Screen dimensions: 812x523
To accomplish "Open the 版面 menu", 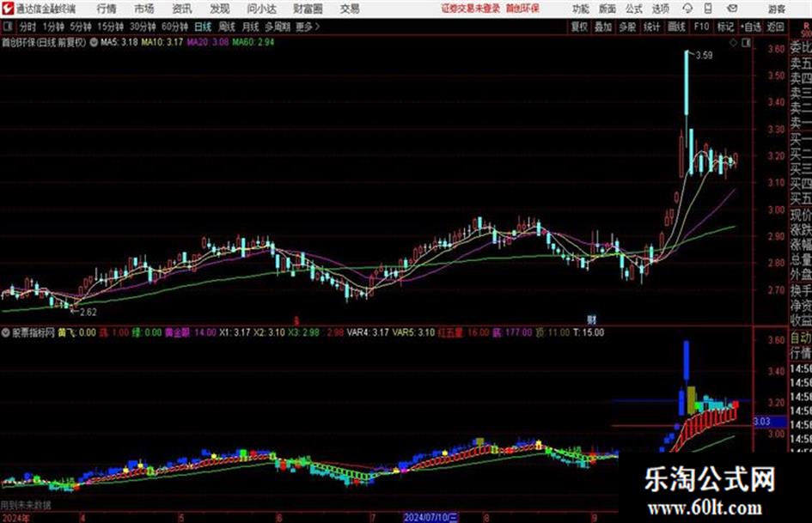I will [607, 9].
